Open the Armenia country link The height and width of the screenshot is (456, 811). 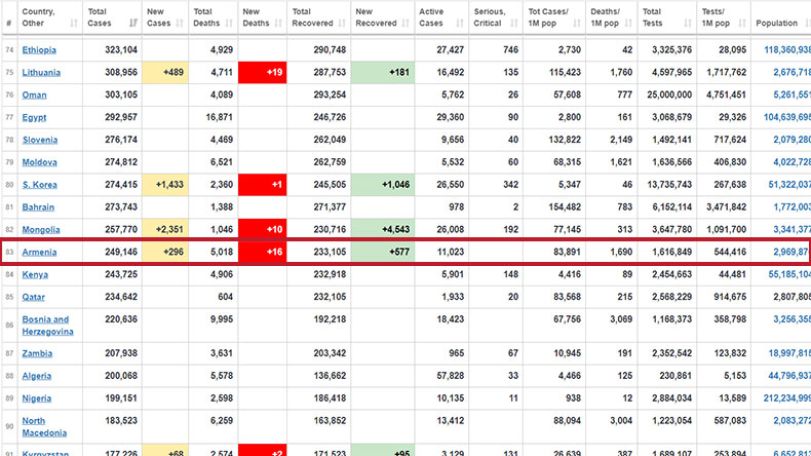[39, 252]
